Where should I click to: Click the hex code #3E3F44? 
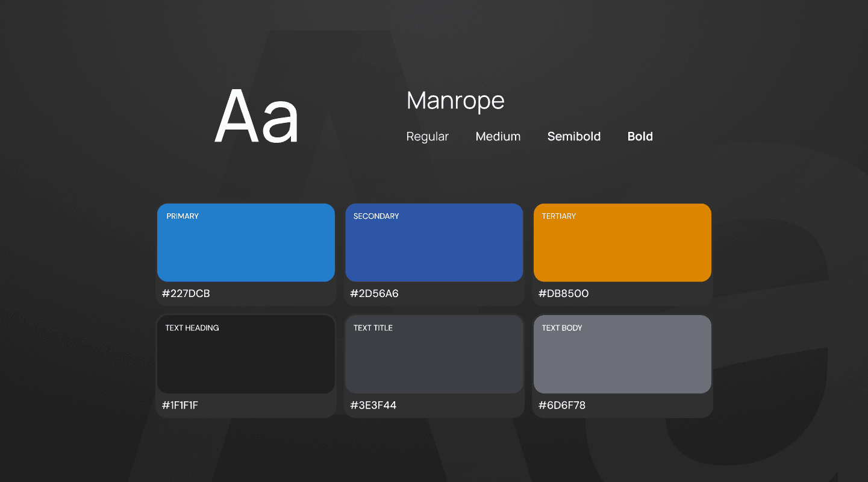tap(373, 405)
